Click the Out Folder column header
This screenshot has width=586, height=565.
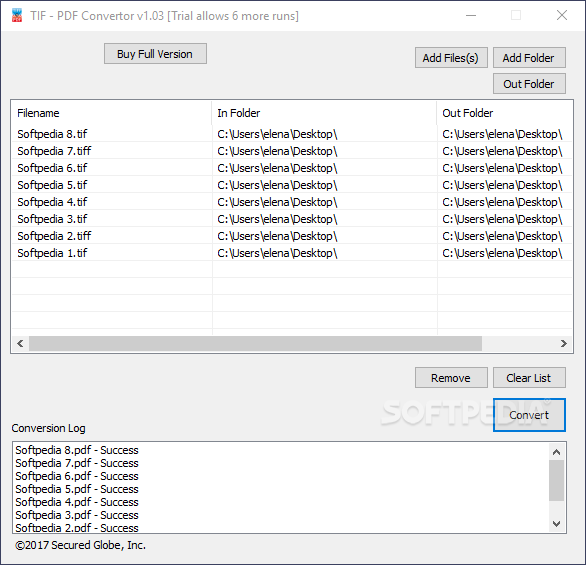(x=505, y=113)
